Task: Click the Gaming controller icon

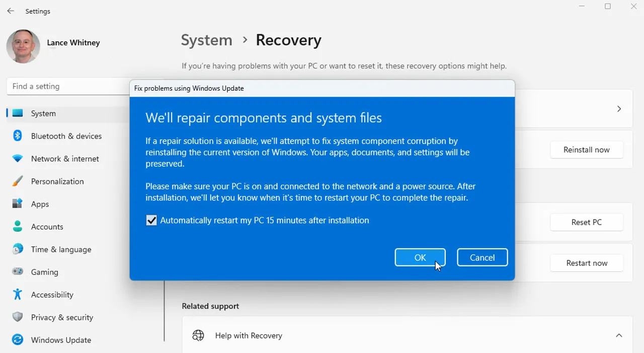Action: pos(18,272)
